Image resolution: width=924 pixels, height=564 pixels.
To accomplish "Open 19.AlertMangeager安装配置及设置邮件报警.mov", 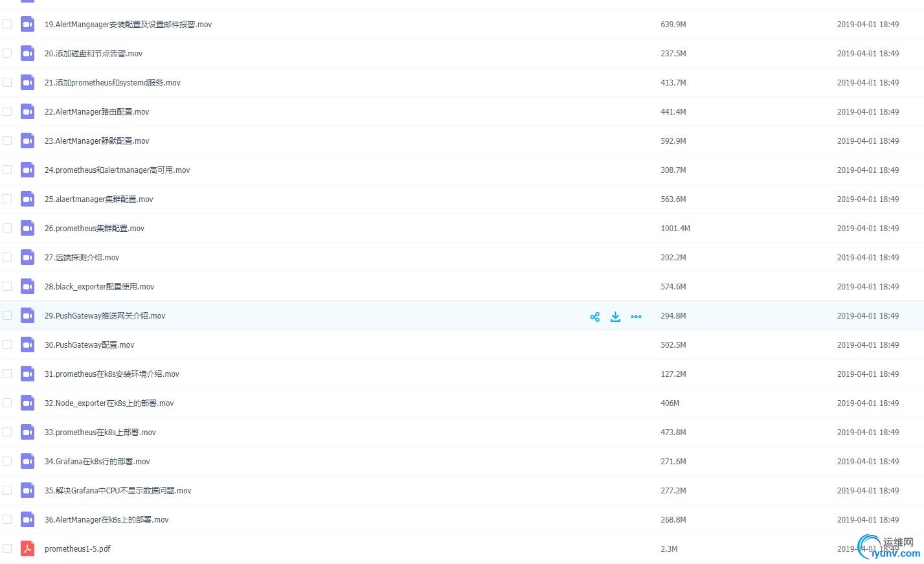I will coord(128,25).
